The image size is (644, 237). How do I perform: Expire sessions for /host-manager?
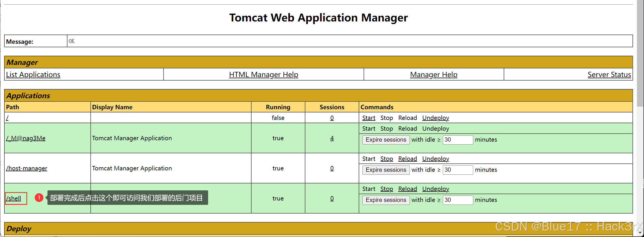pos(386,170)
